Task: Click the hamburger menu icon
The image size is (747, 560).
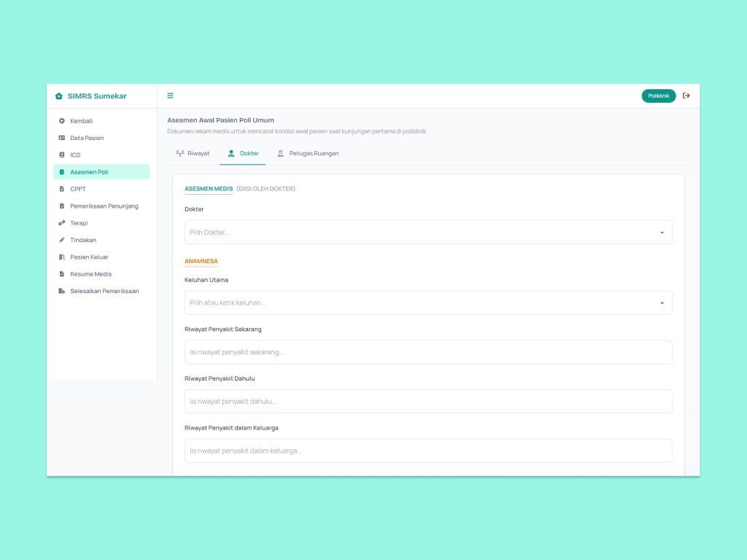Action: (x=170, y=96)
